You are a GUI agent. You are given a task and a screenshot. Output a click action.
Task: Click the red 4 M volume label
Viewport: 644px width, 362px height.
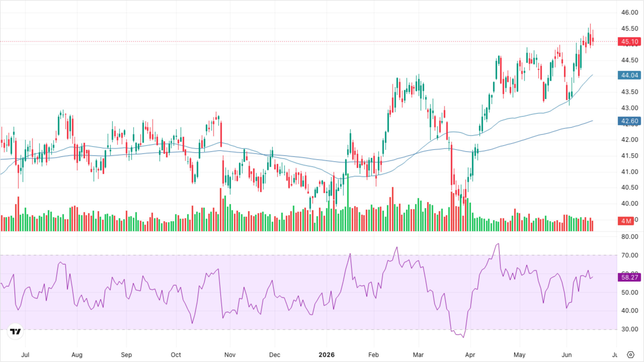point(626,221)
